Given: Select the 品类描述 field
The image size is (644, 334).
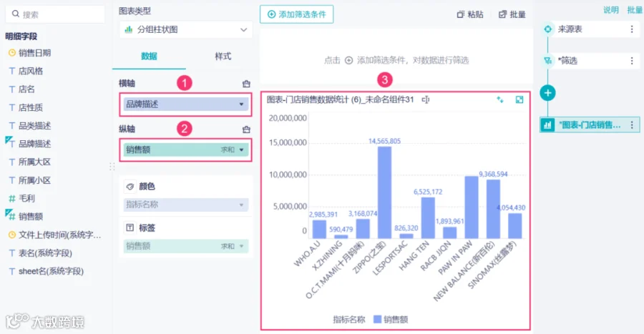Looking at the screenshot, I should pyautogui.click(x=34, y=126).
